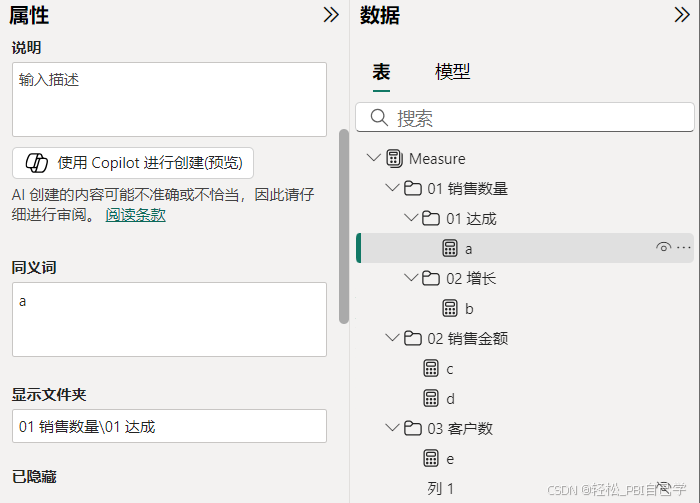Select measure d in the tree
Viewport: 700px width, 503px height.
click(525, 399)
